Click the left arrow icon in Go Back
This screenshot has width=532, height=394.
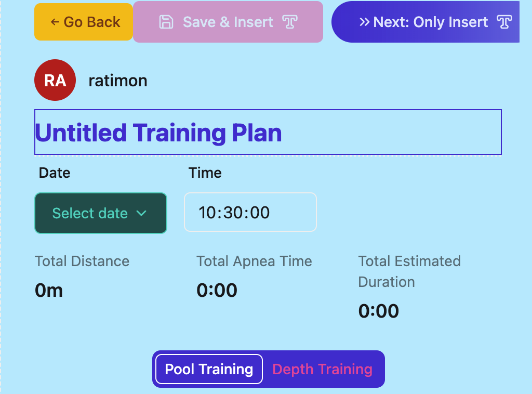[x=55, y=22]
